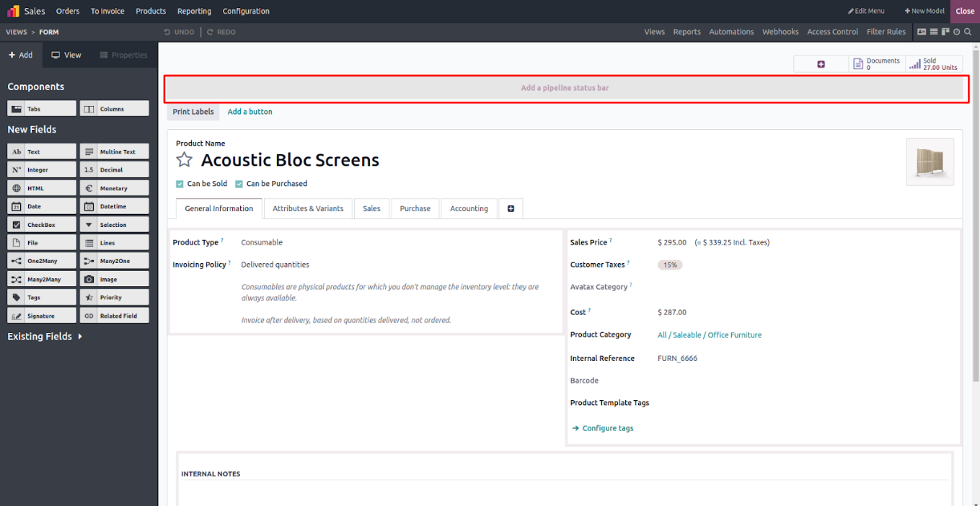Click the Add a button link
Image resolution: width=980 pixels, height=506 pixels.
pos(250,112)
